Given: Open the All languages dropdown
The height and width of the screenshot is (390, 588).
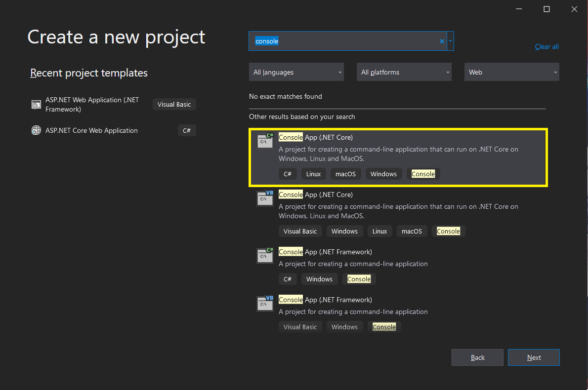Looking at the screenshot, I should pos(296,72).
